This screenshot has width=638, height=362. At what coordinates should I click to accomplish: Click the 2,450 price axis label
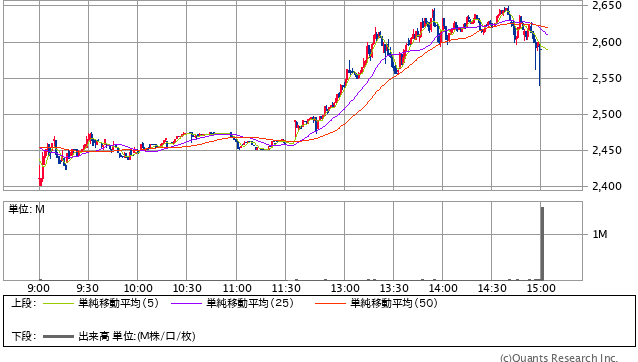(x=607, y=150)
